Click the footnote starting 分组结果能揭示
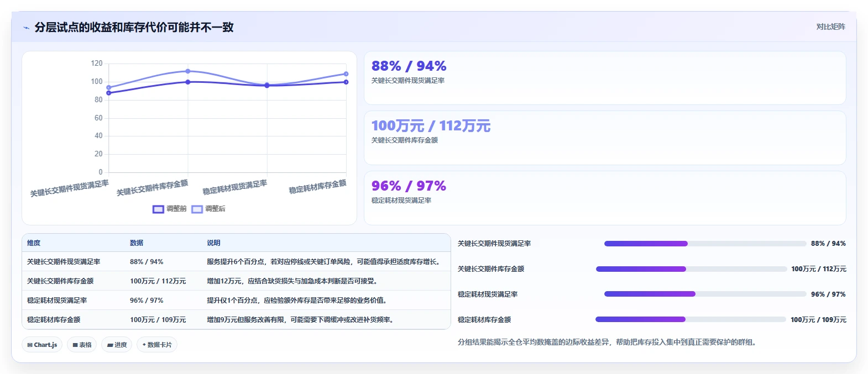Image resolution: width=868 pixels, height=374 pixels. [607, 343]
